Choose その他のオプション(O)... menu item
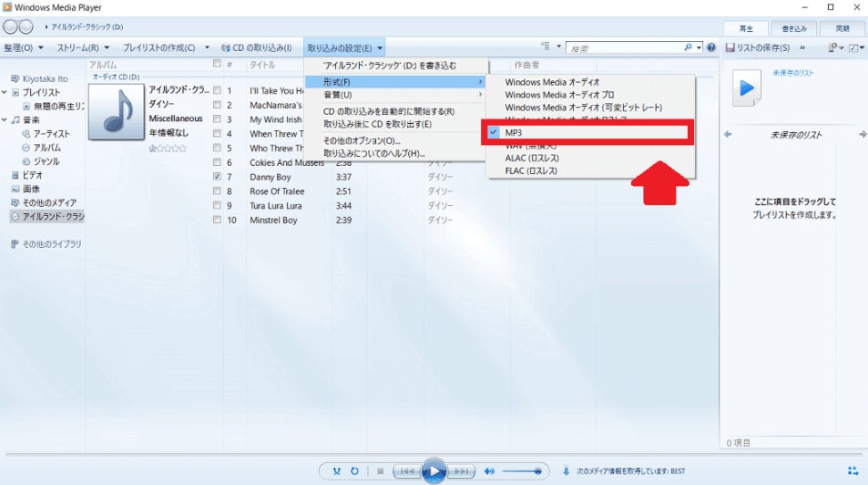 [x=396, y=140]
